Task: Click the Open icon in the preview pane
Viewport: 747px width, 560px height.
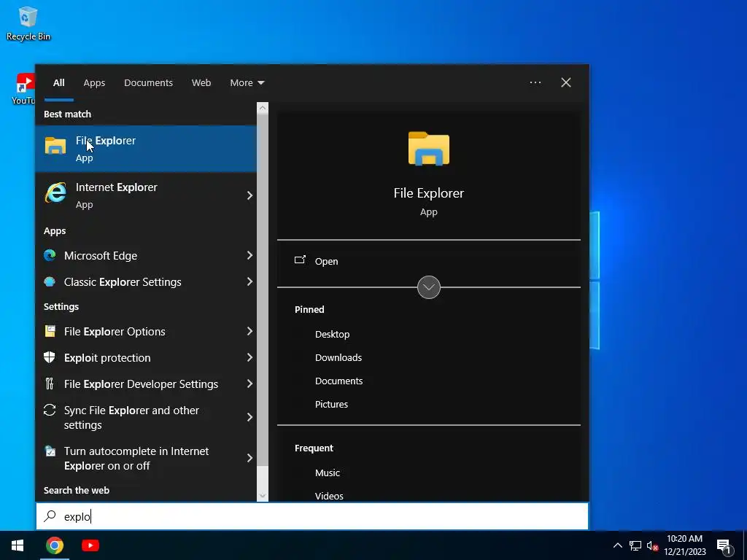Action: point(300,260)
